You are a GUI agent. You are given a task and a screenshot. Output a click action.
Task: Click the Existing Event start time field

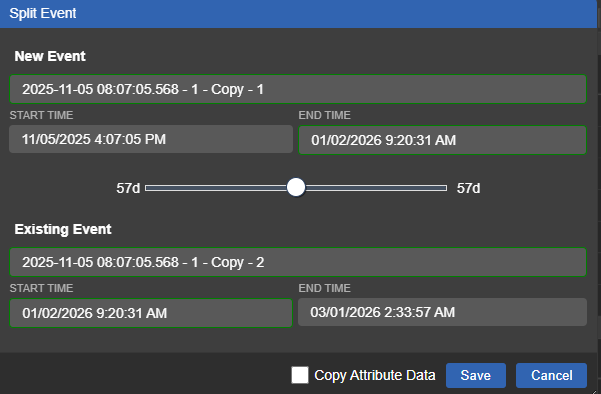(151, 313)
